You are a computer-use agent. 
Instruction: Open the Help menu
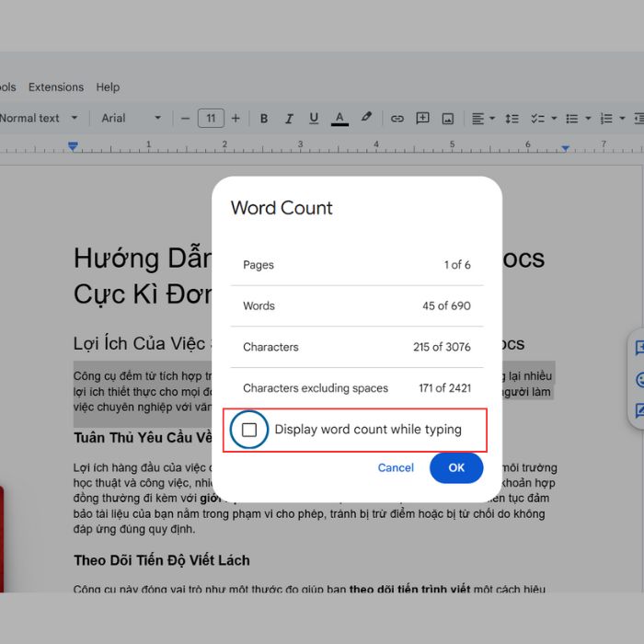pyautogui.click(x=108, y=87)
